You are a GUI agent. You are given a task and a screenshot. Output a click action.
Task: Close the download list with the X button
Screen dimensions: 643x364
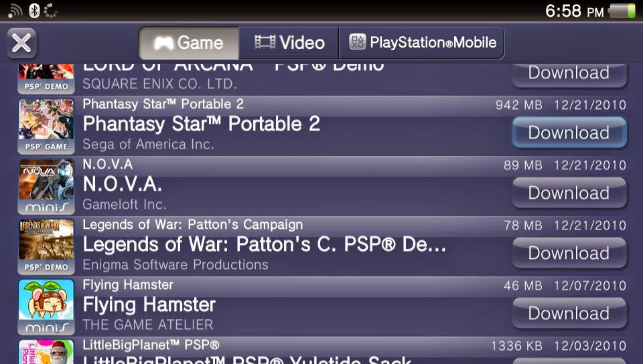point(21,43)
